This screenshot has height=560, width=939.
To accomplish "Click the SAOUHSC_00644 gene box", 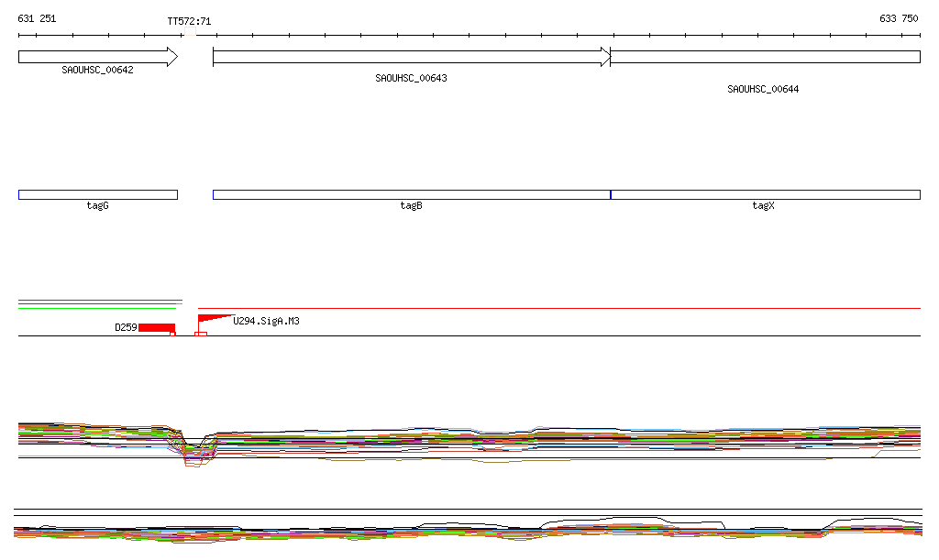I will (x=765, y=57).
